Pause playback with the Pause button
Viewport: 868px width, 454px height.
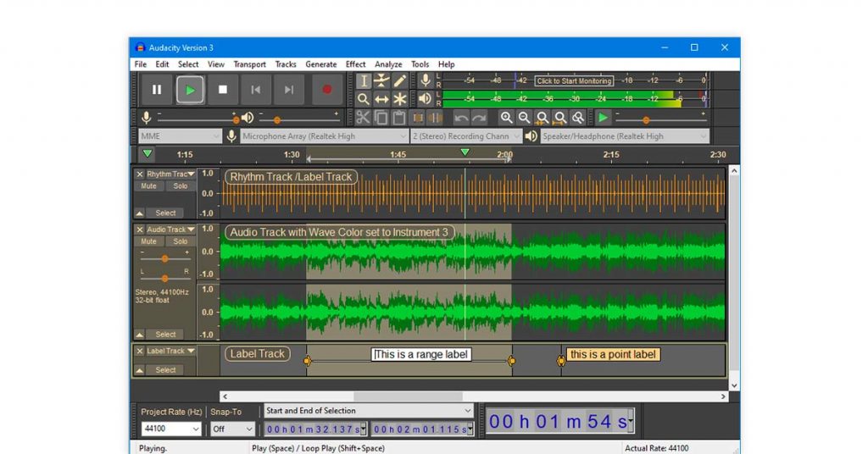[x=157, y=90]
